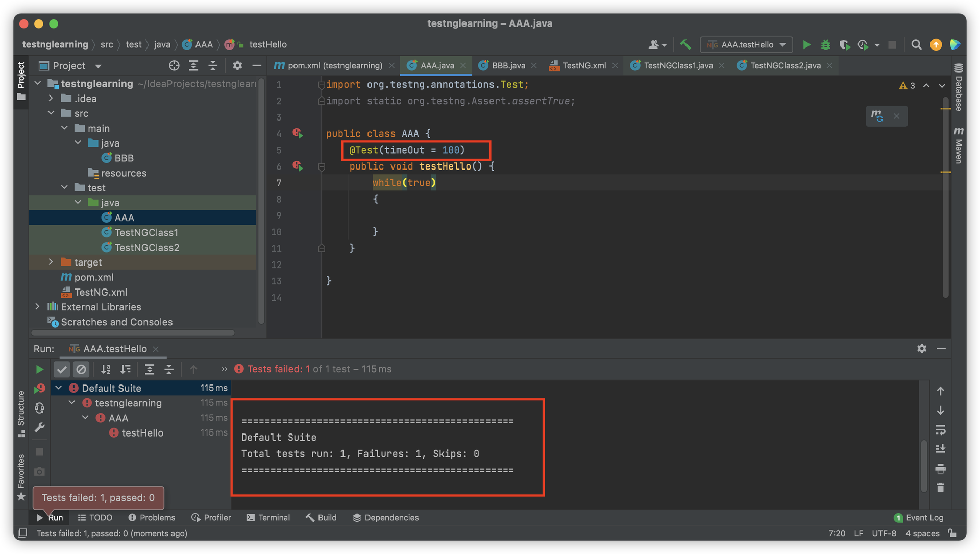Open the Event Log
This screenshot has width=980, height=554.
tap(919, 518)
